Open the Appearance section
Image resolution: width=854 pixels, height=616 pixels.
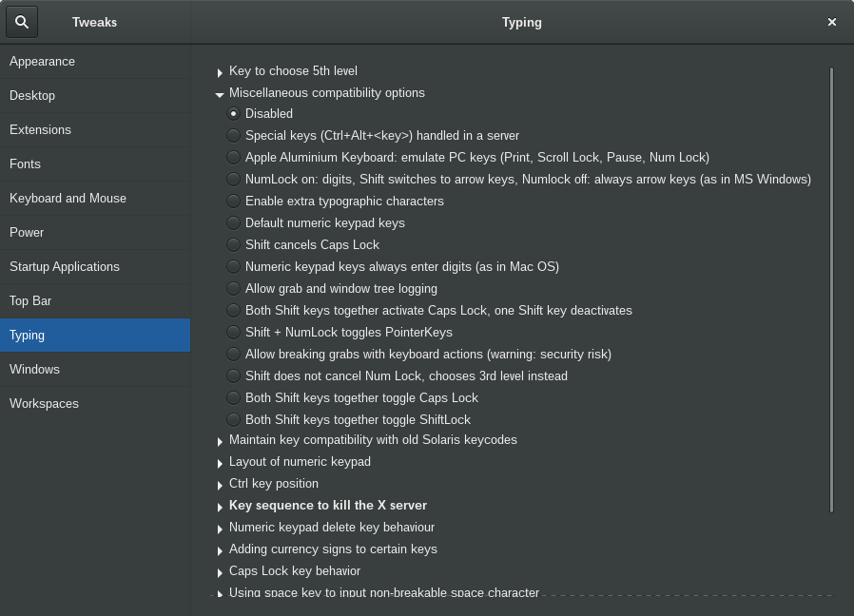(x=95, y=62)
